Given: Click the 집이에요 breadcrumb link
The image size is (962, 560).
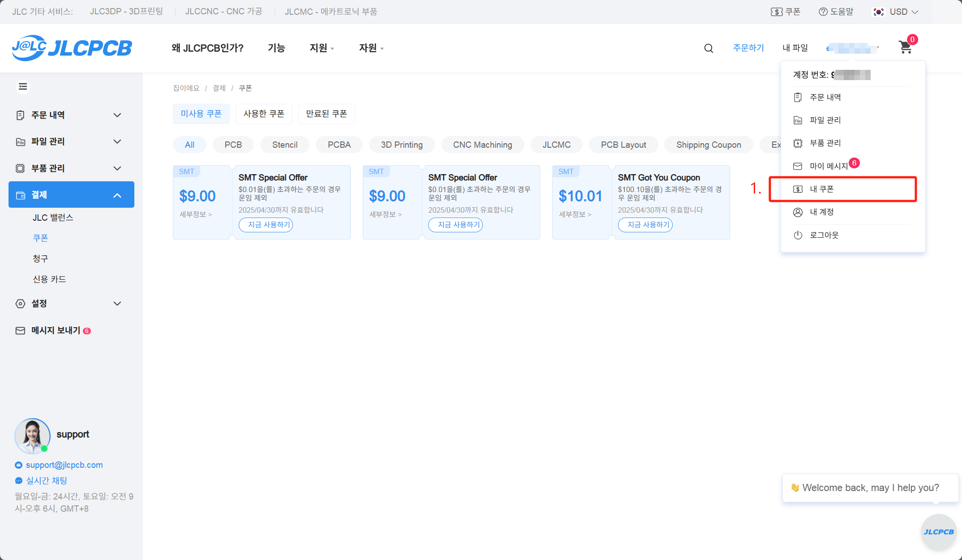Looking at the screenshot, I should (186, 88).
